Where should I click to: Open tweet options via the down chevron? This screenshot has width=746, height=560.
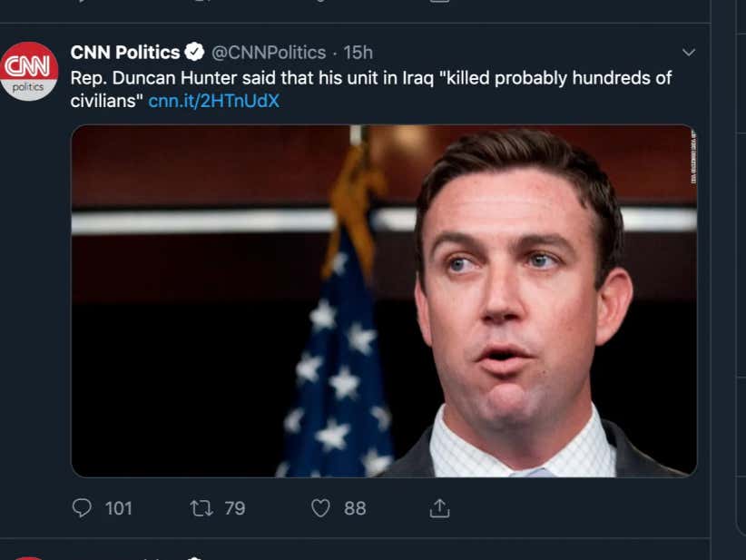point(689,52)
